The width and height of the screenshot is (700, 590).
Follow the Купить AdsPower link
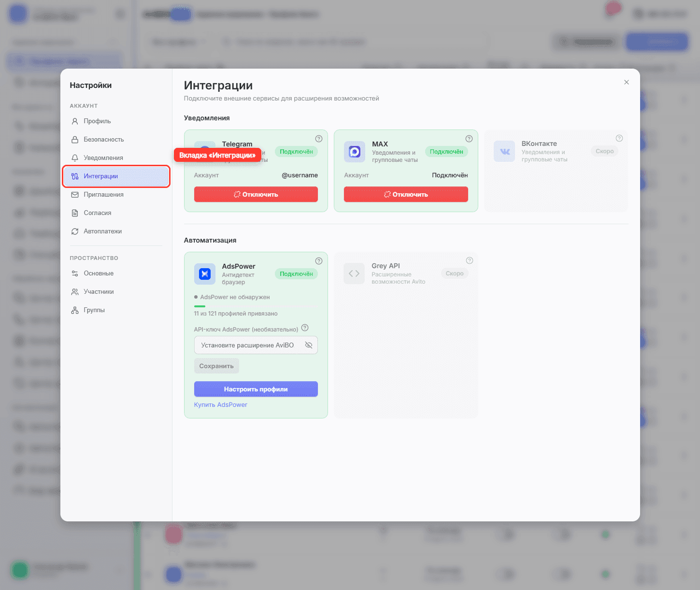(221, 405)
